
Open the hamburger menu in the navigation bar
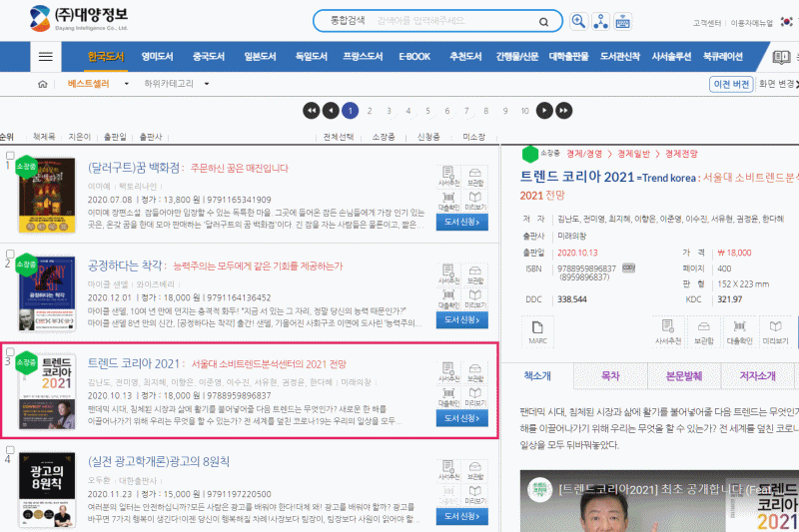click(x=45, y=57)
